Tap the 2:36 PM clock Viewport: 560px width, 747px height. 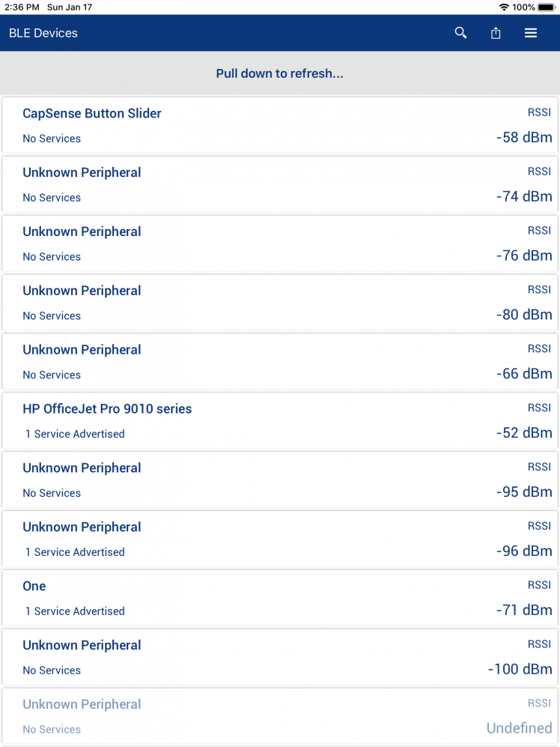[22, 7]
